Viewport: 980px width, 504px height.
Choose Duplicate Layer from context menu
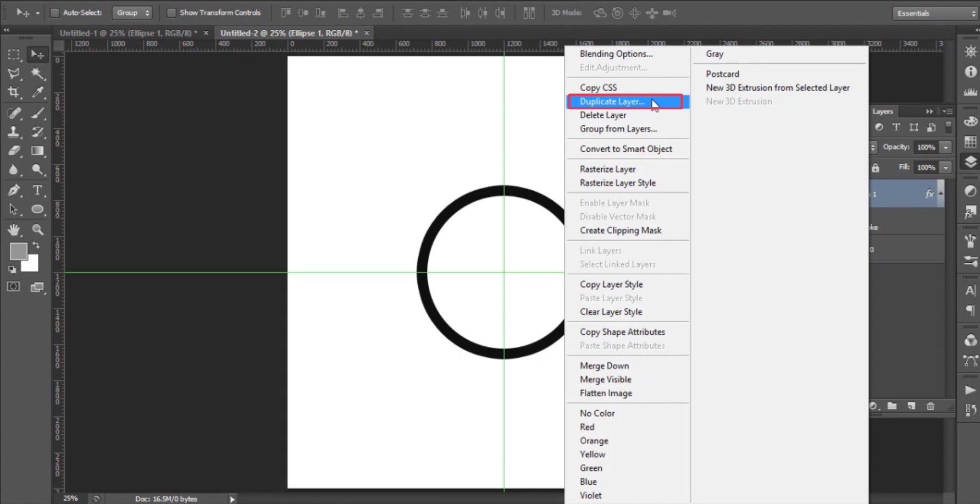612,102
